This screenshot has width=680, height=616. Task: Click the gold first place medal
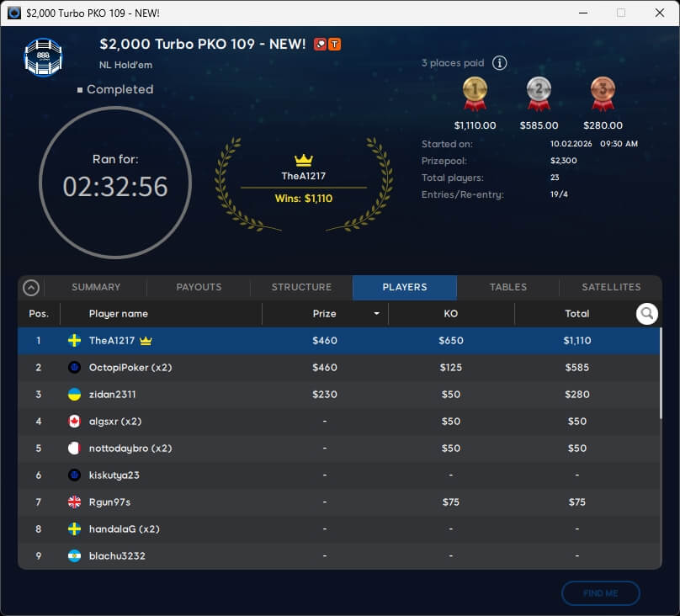click(475, 93)
